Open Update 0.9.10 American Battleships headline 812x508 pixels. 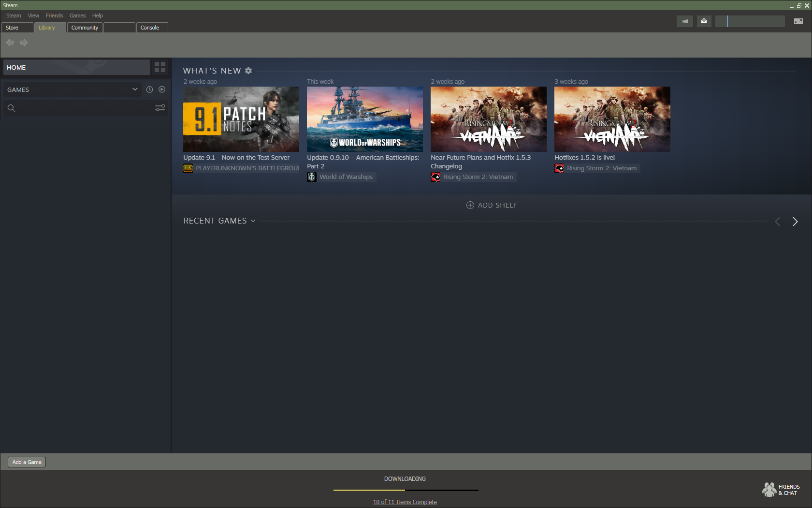(363, 162)
